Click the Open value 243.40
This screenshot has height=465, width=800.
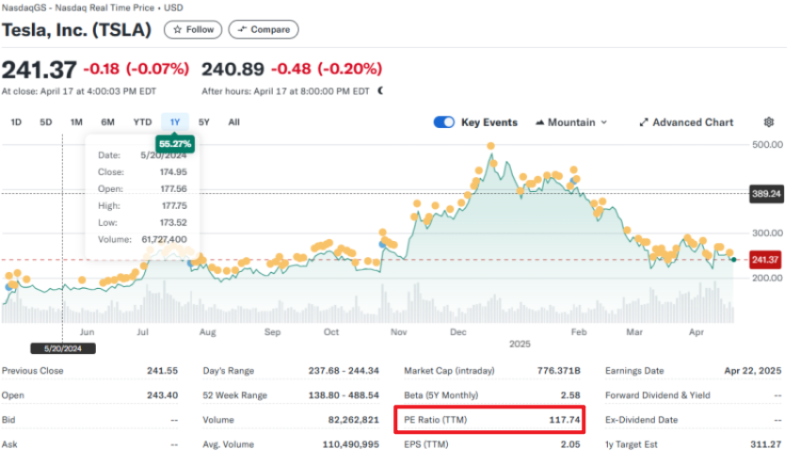[162, 395]
